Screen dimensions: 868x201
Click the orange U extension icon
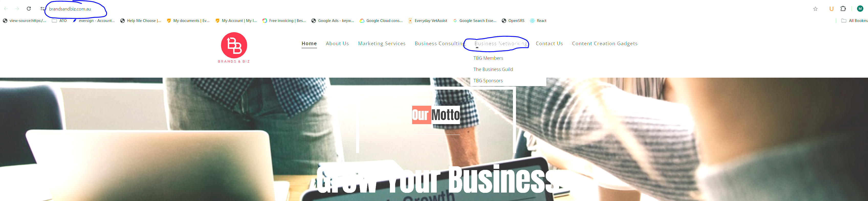pyautogui.click(x=831, y=9)
